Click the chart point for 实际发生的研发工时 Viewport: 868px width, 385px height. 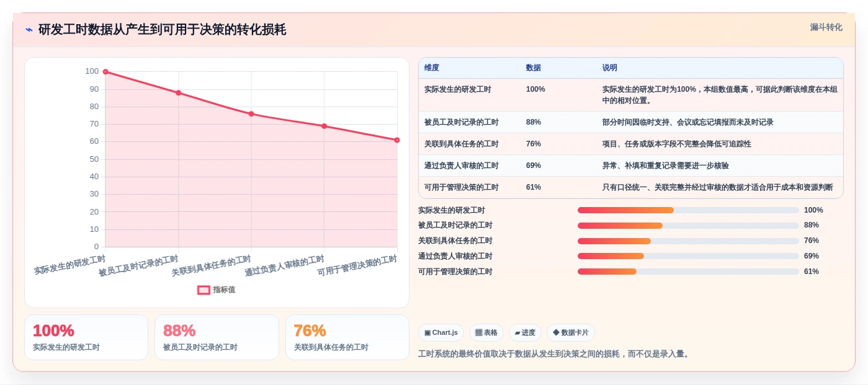coord(105,72)
